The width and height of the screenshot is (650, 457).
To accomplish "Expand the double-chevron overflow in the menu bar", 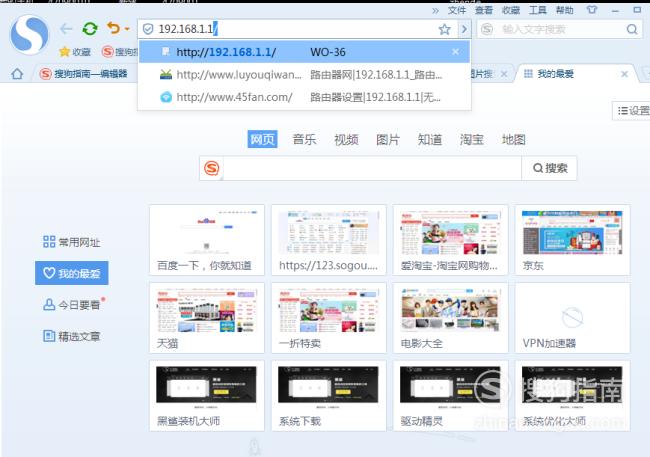I will [x=435, y=10].
